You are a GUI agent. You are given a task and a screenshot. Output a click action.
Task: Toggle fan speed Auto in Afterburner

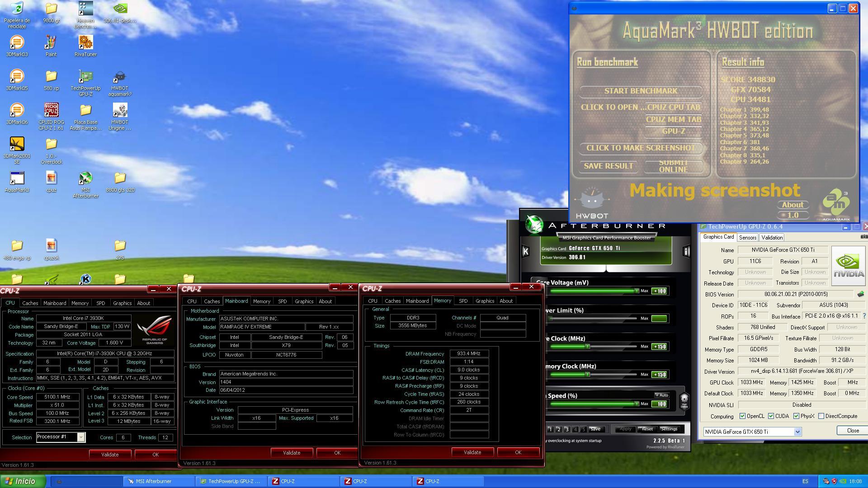coord(661,395)
